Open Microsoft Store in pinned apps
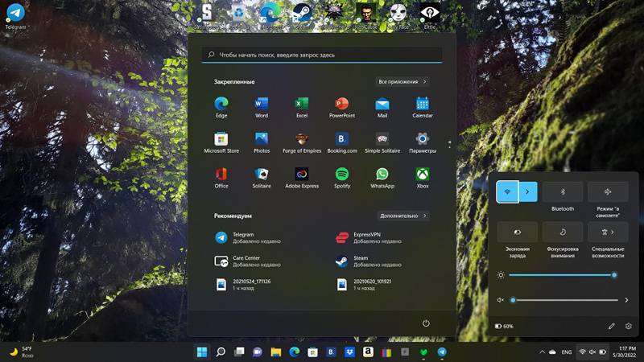644x362 pixels. click(221, 143)
